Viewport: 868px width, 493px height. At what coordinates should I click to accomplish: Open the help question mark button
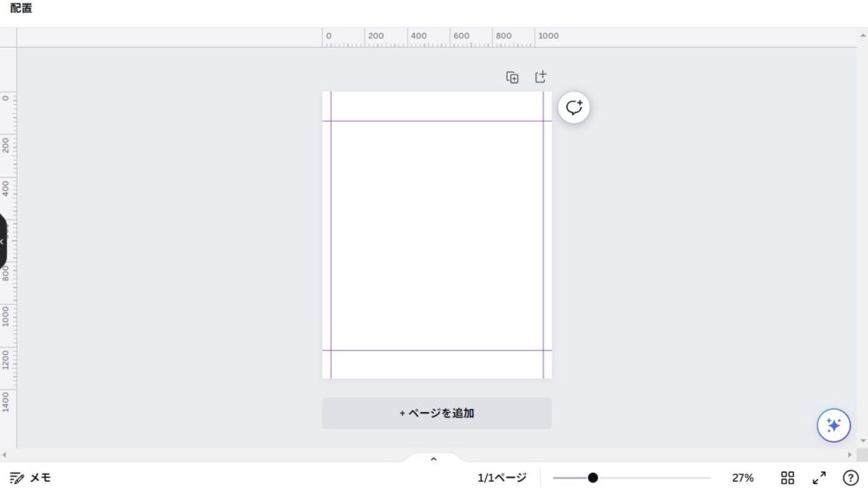(851, 477)
